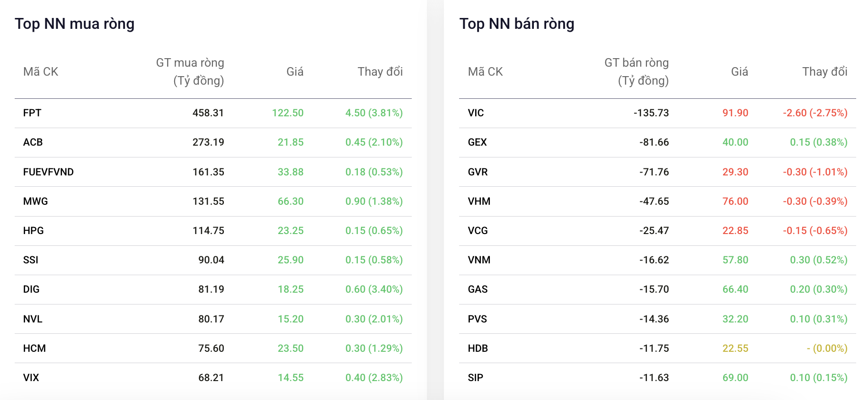Click VIC change value -2.60 (-2.75%)
Image resolution: width=868 pixels, height=400 pixels.
(815, 113)
